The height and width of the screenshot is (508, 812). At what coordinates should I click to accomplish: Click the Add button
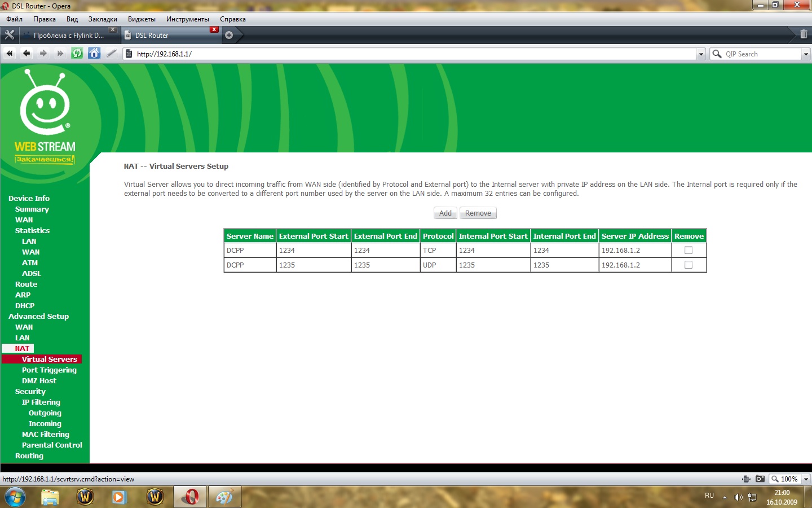coord(445,213)
